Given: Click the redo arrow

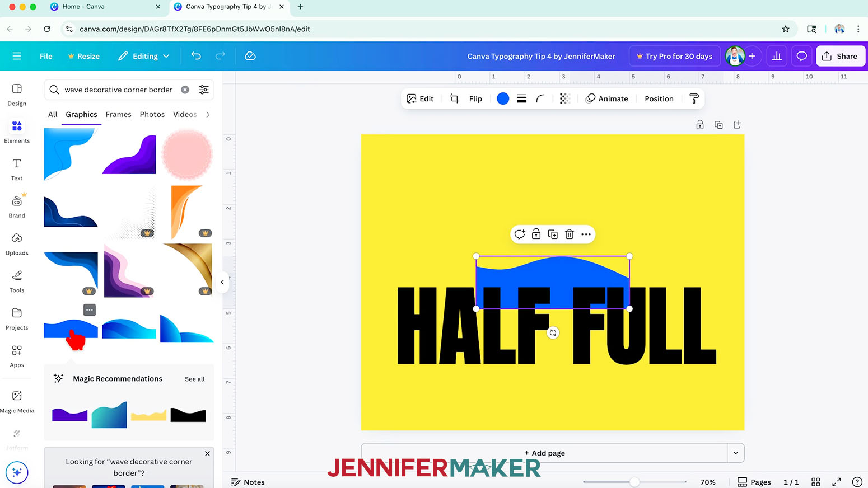Looking at the screenshot, I should coord(220,56).
